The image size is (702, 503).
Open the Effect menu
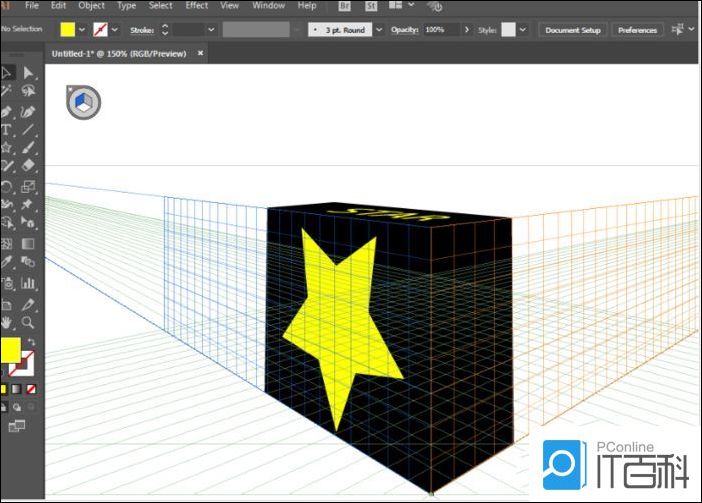point(197,6)
